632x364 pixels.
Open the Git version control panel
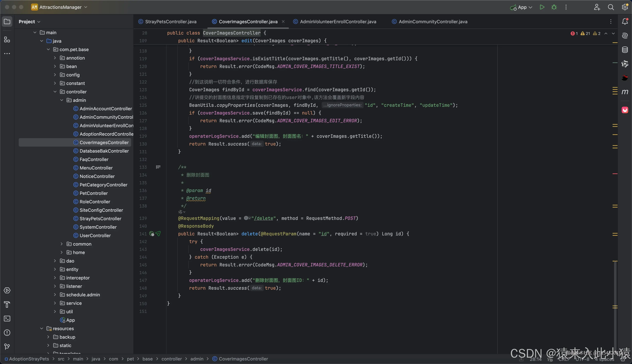point(7,347)
